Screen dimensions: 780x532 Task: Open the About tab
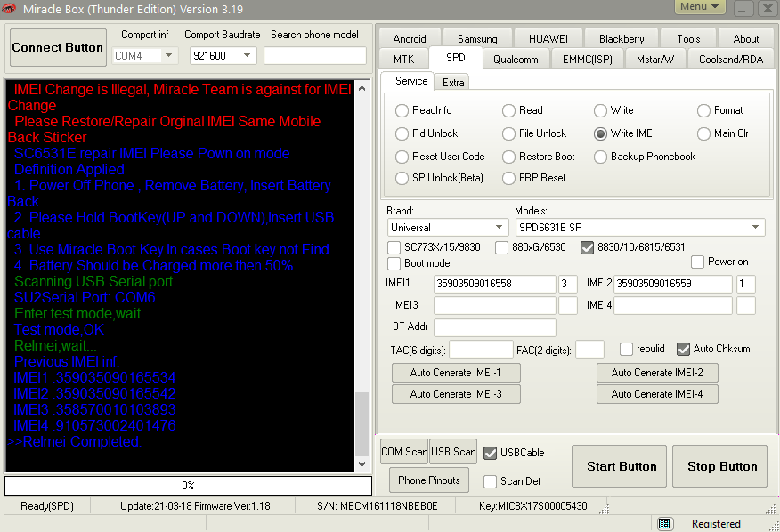745,39
